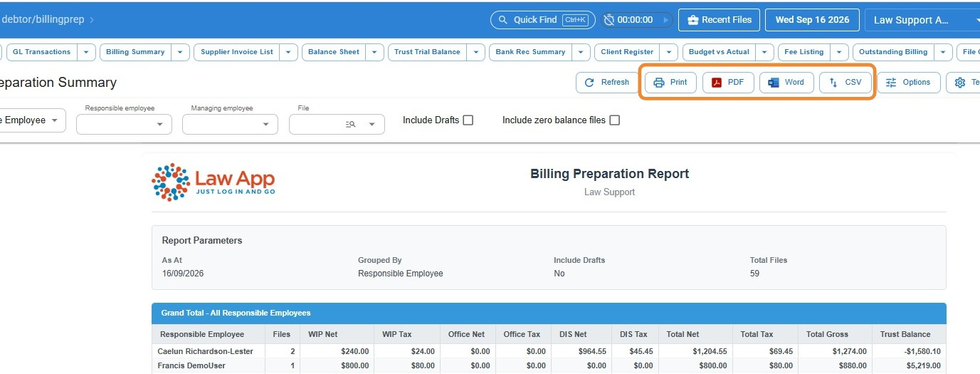Open the Trust Trial Balance tab
This screenshot has height=374, width=980.
(x=427, y=52)
